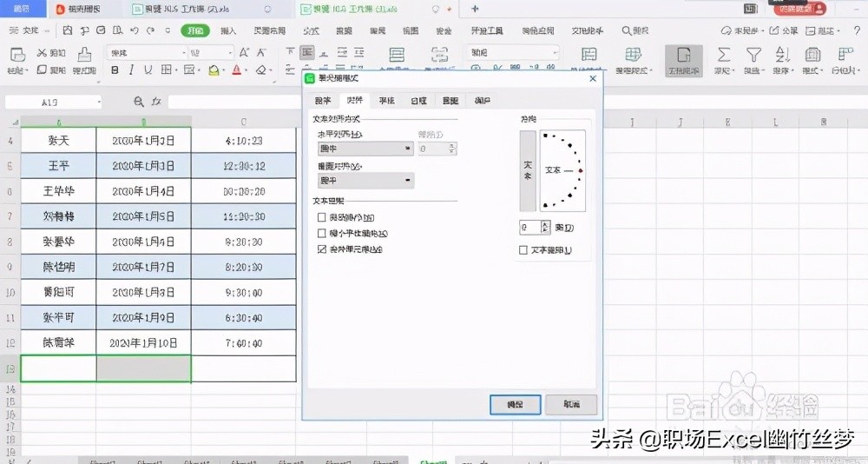Click the help question mark icon
This screenshot has width=868, height=464.
tap(857, 30)
